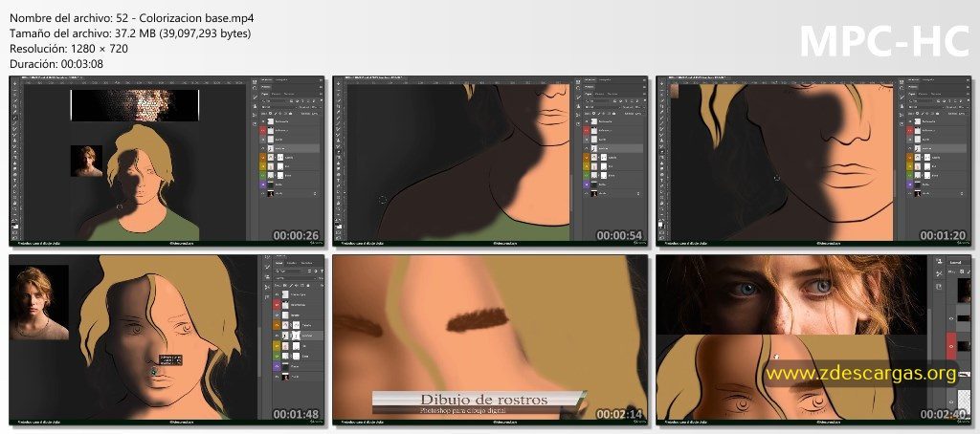Click the 'Resolución: 1280 × 720' line

[69, 48]
